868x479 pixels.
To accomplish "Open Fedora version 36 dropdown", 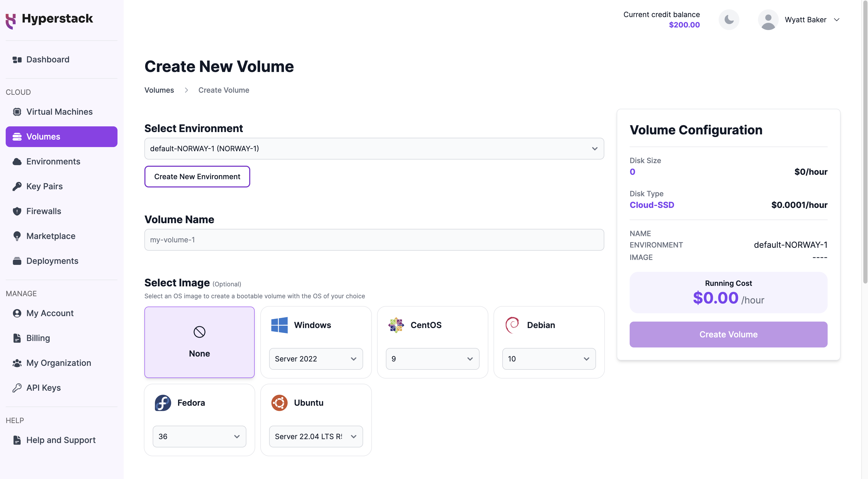I will coord(199,437).
